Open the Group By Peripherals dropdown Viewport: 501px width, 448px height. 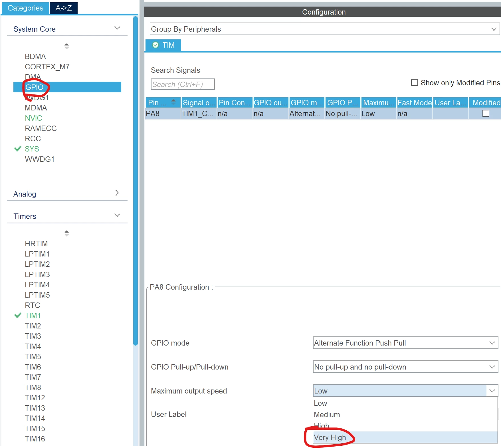point(325,29)
